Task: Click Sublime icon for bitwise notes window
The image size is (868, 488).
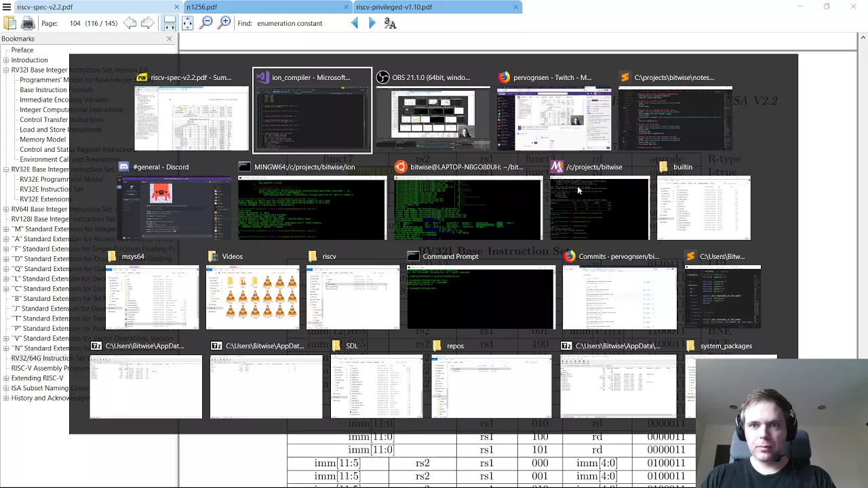Action: [625, 77]
